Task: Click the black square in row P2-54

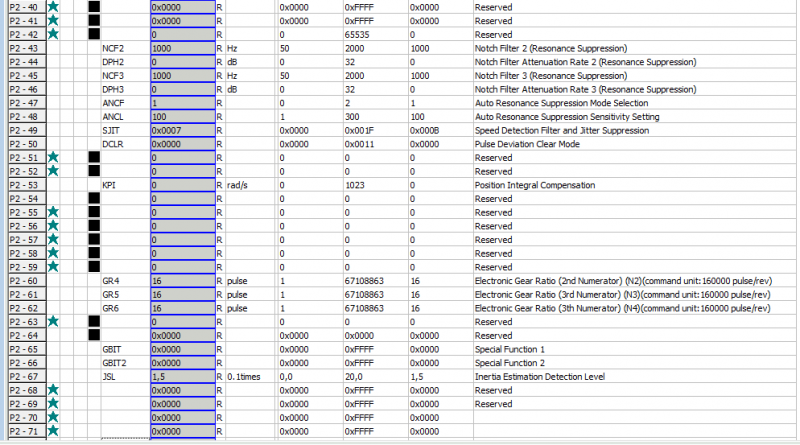Action: (x=94, y=199)
